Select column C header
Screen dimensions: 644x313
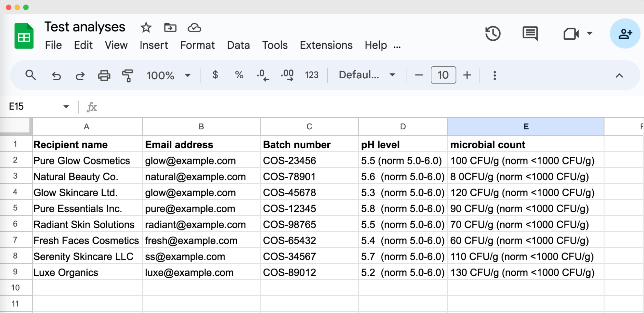[309, 127]
